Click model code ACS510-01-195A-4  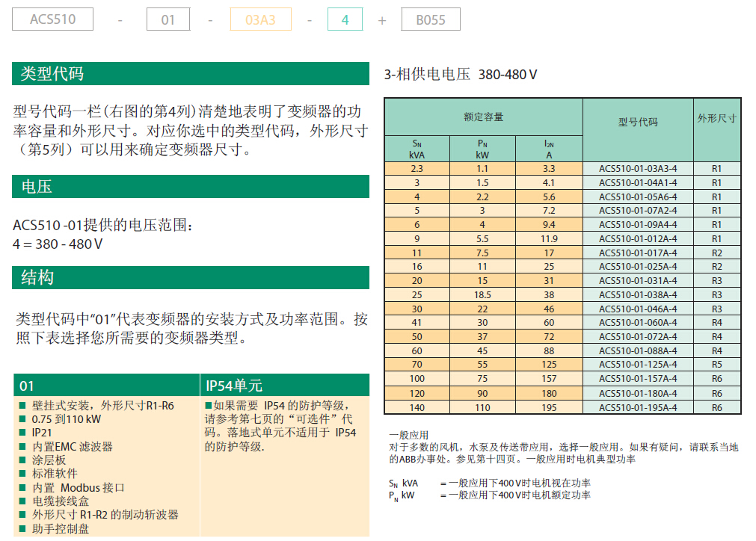click(638, 407)
